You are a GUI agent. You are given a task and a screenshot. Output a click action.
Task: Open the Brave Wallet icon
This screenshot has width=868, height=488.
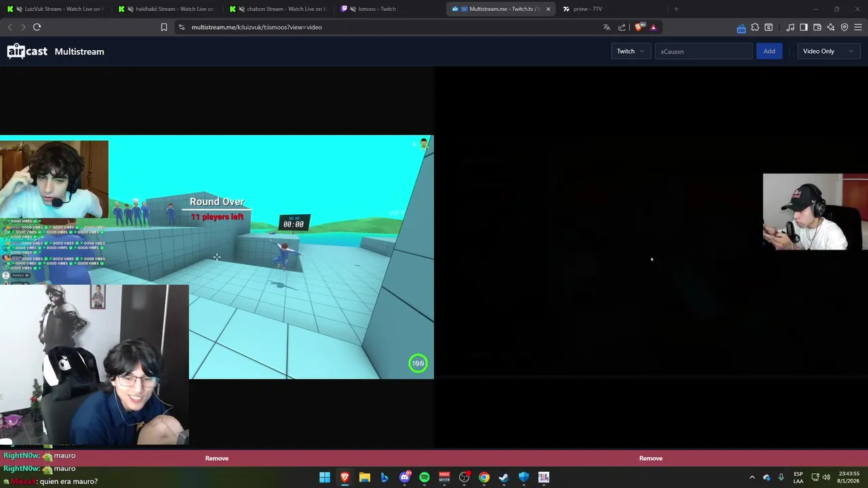[x=817, y=27]
